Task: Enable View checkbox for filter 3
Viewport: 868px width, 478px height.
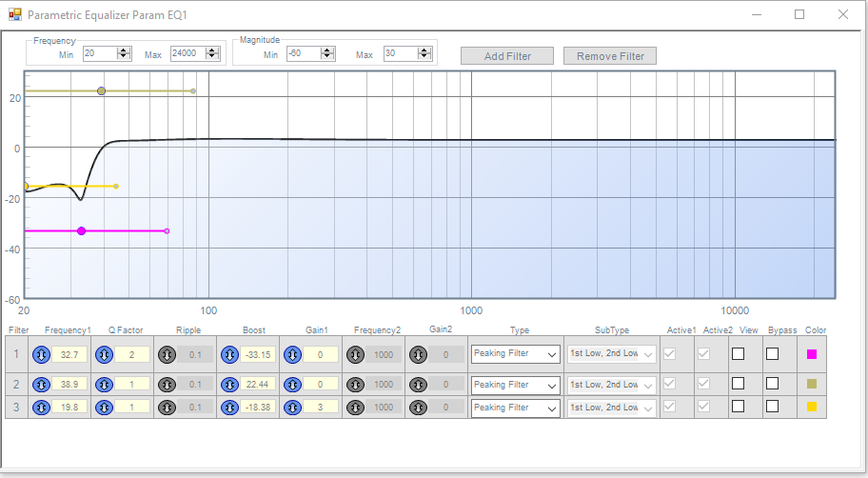Action: [738, 406]
